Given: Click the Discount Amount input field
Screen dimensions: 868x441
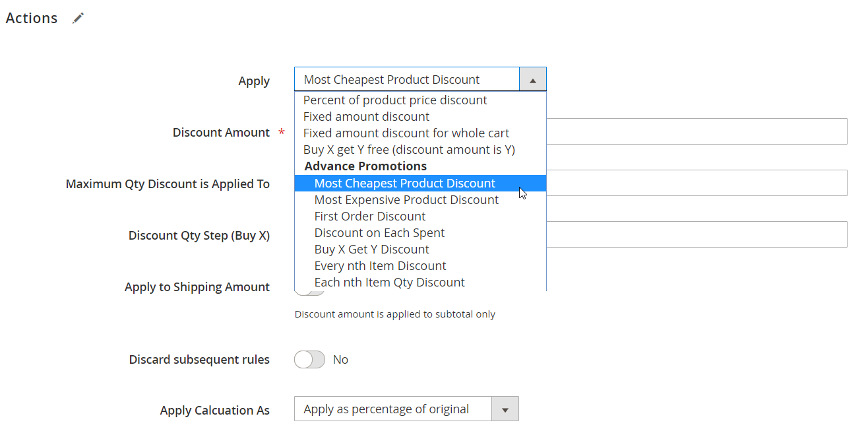Looking at the screenshot, I should [x=697, y=131].
